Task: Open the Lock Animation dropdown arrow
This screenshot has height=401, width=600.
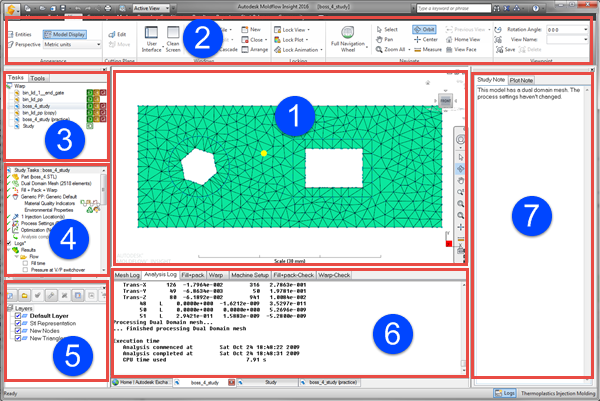Action: tap(321, 50)
